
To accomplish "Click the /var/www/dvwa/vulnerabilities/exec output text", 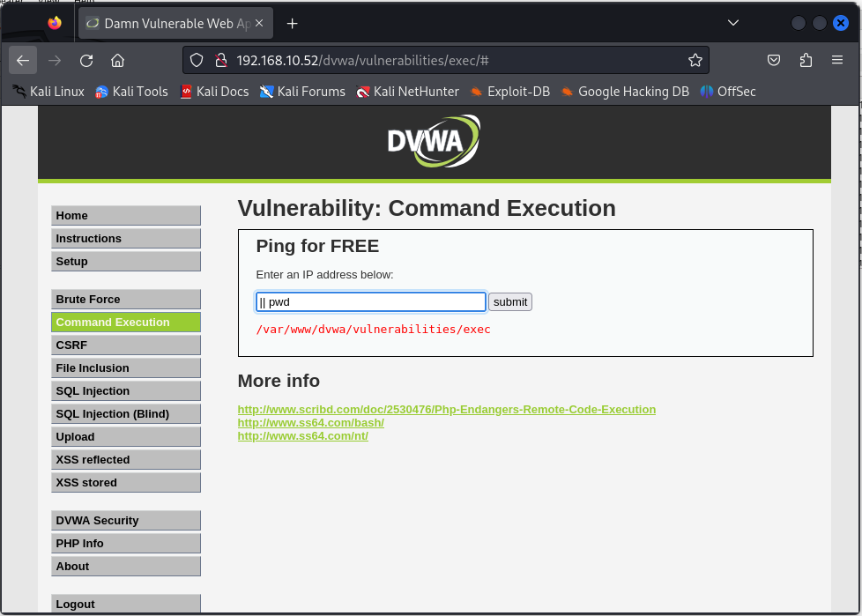I will [374, 330].
